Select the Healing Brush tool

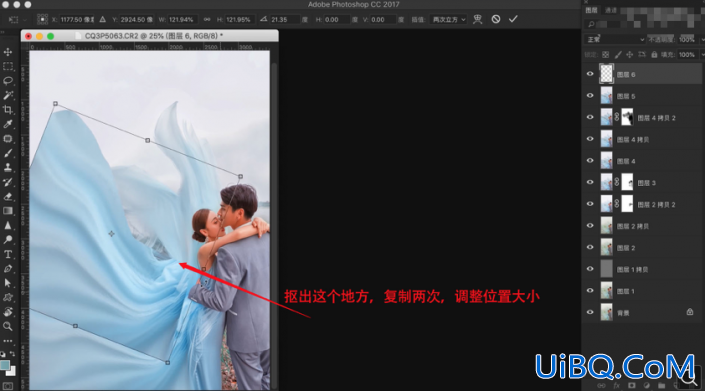(8, 139)
